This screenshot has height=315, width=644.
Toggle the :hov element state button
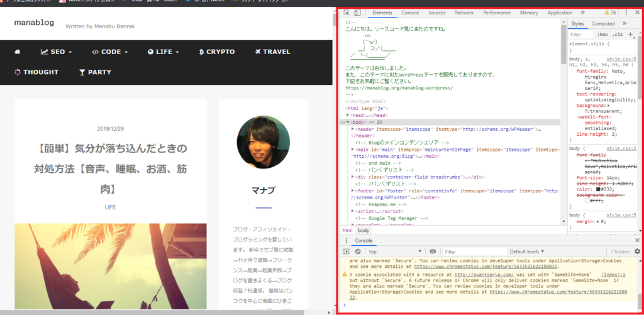click(602, 35)
